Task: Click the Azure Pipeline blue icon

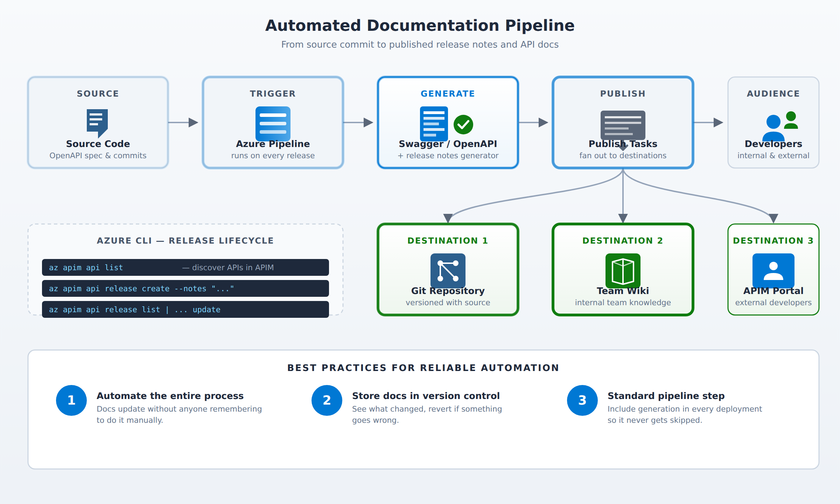Action: pos(273,124)
